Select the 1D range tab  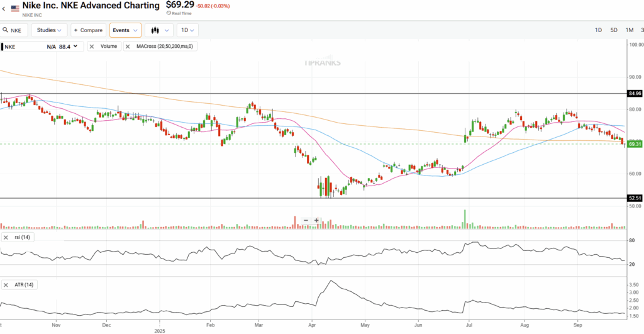[598, 30]
